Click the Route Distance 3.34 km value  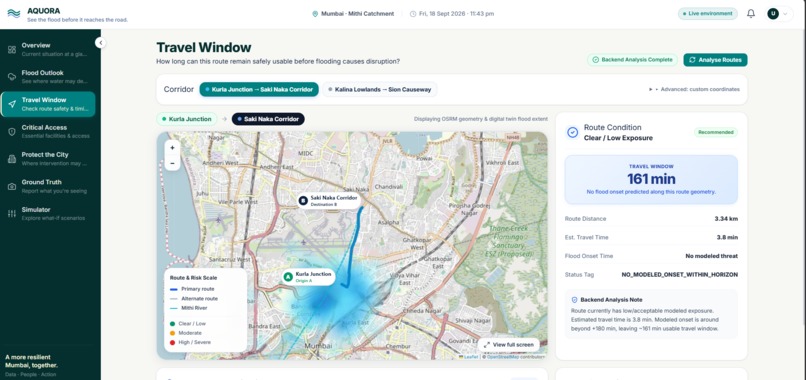(726, 219)
